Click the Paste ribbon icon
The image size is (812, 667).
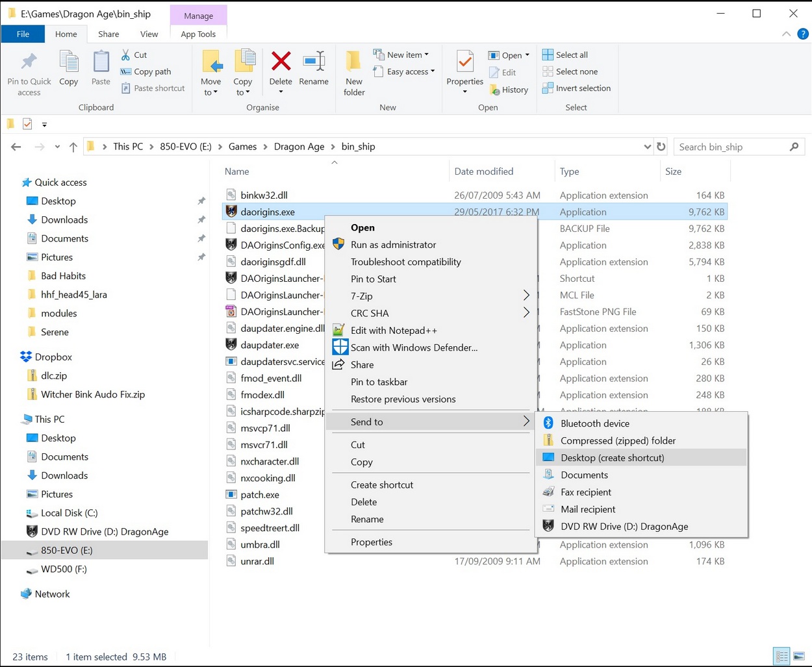[x=101, y=62]
